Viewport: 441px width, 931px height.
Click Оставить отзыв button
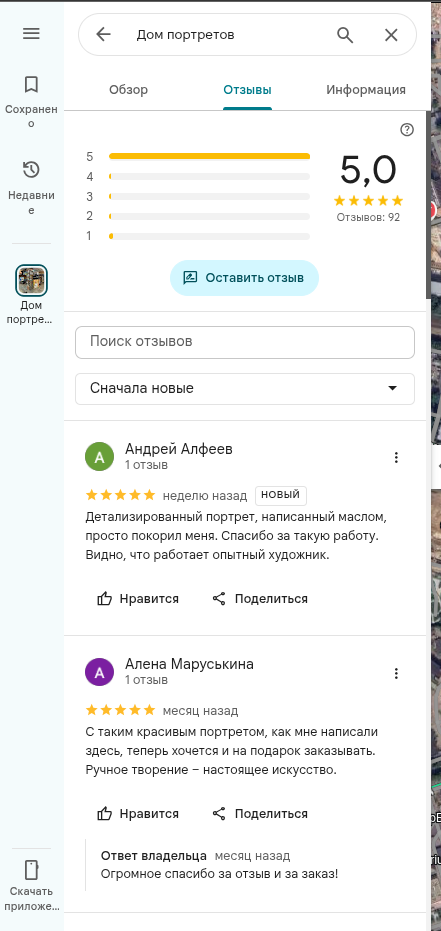[x=245, y=278]
